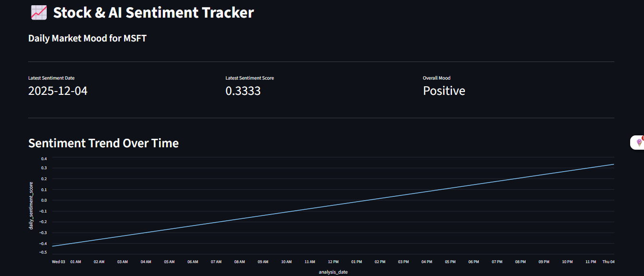Click the chart emoji icon in title
This screenshot has height=276, width=644.
click(x=38, y=13)
